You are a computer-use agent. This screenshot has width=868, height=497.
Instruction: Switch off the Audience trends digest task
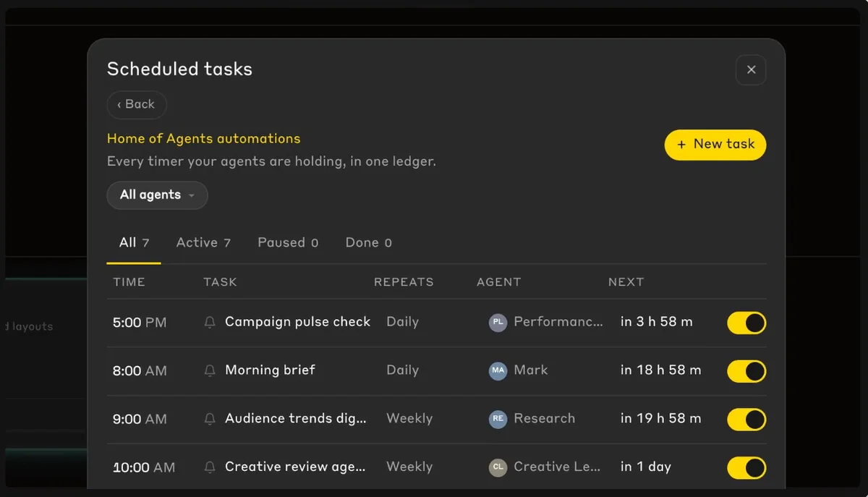[x=746, y=419]
